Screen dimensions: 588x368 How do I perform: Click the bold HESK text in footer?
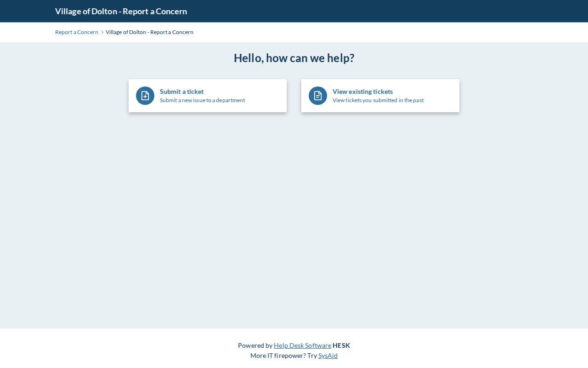(x=341, y=345)
